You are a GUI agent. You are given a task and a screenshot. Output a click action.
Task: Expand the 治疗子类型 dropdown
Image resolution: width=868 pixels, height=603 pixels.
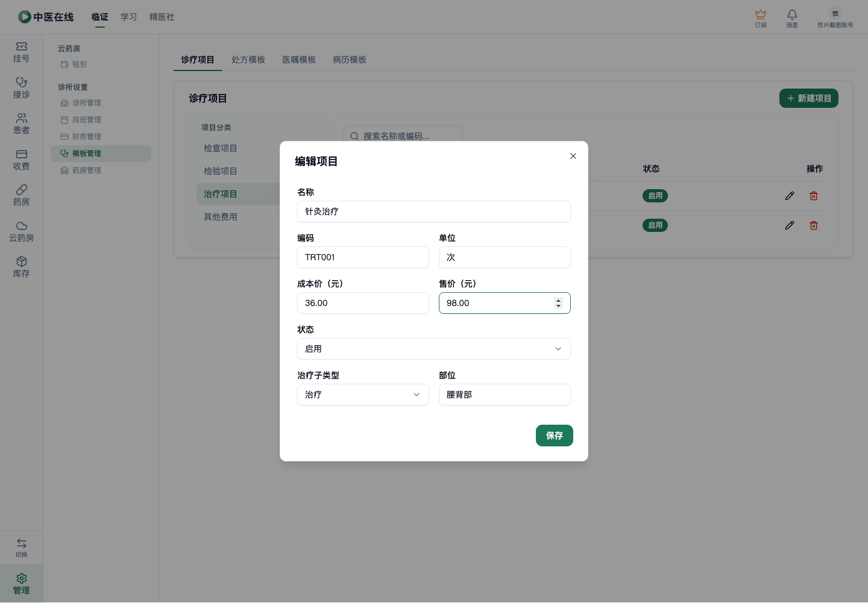pos(363,395)
